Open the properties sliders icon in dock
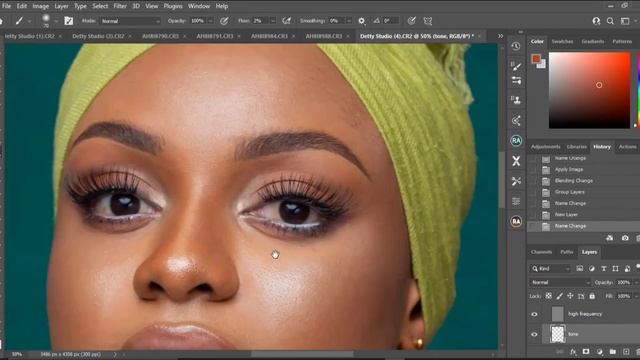This screenshot has height=360, width=640. [516, 201]
